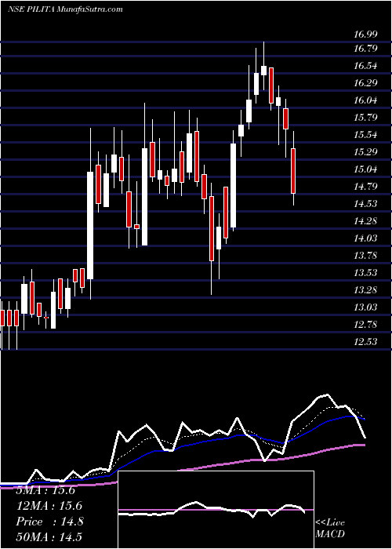Click the 15.29 price axis label
The height and width of the screenshot is (549, 392).
[365, 152]
